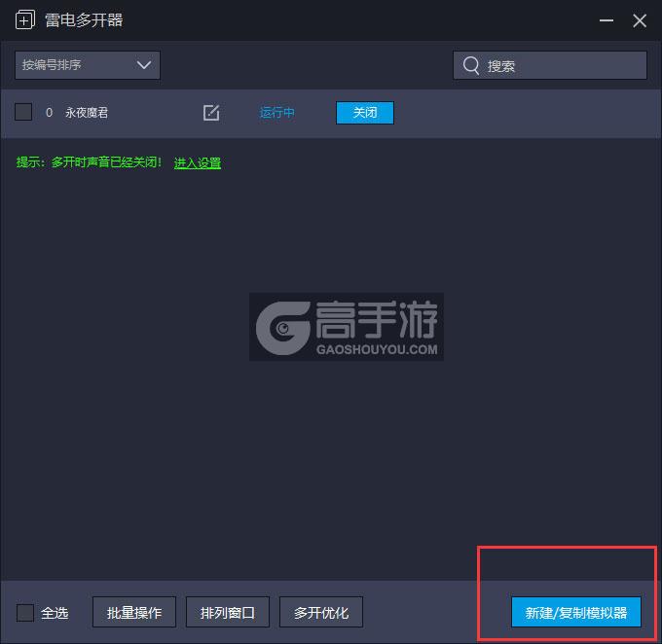Click the 雷电多开器 title bar app icon
662x644 pixels.
click(25, 20)
